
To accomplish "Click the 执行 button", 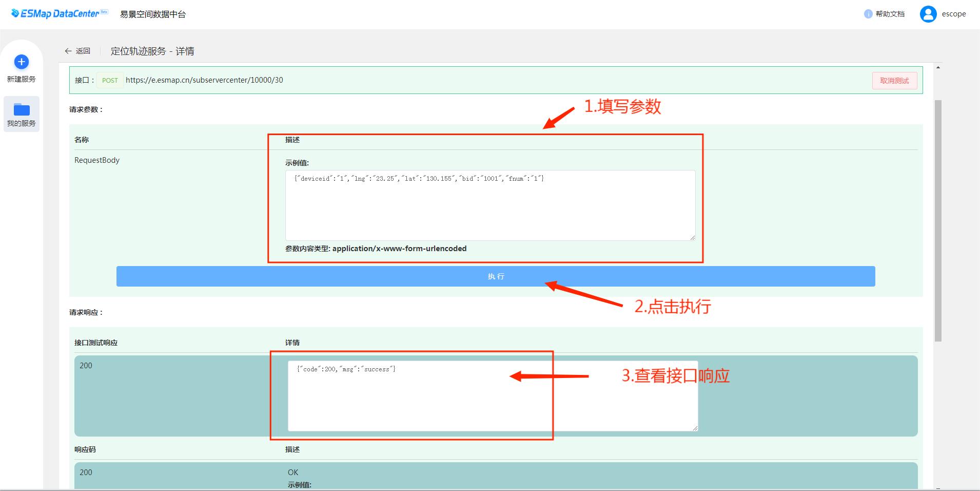I will click(x=496, y=276).
